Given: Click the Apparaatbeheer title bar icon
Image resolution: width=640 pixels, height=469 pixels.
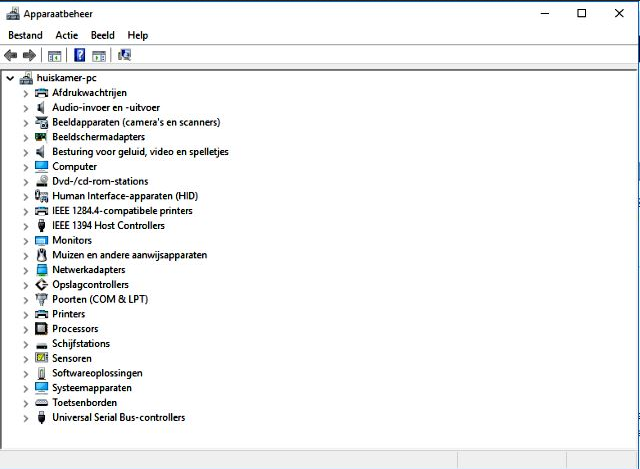Looking at the screenshot, I should coord(13,13).
